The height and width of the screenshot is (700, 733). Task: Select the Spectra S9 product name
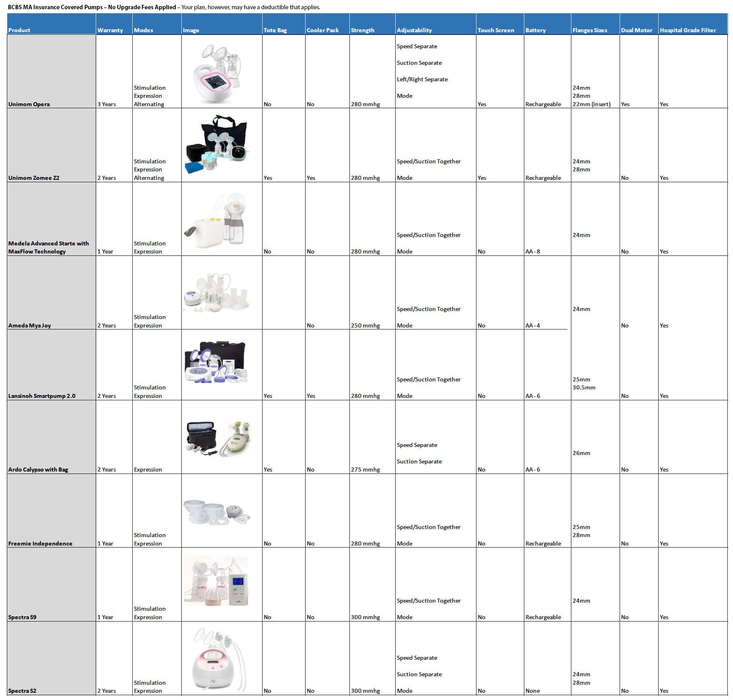point(22,617)
